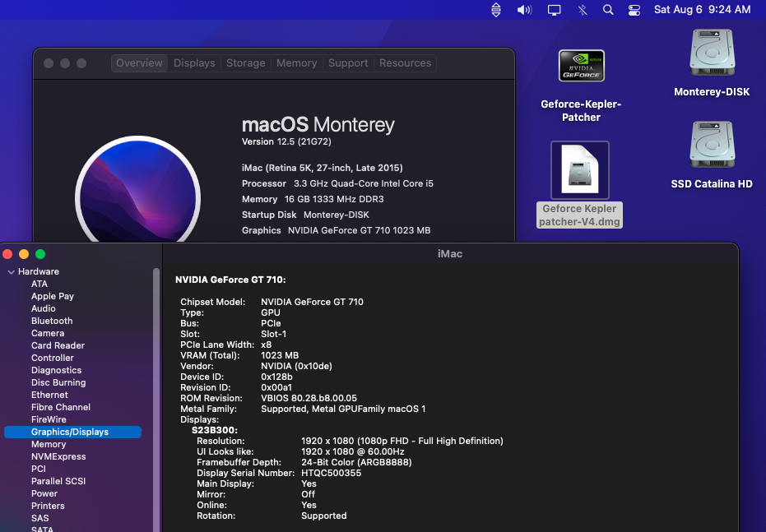Select SAS in hardware list
Screen dimensions: 766x532
click(39, 518)
